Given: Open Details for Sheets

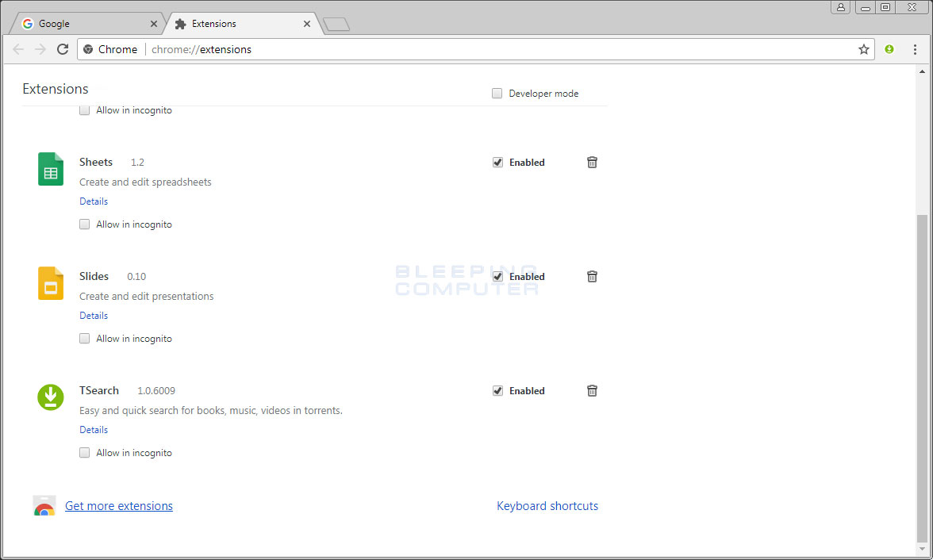Looking at the screenshot, I should (94, 201).
